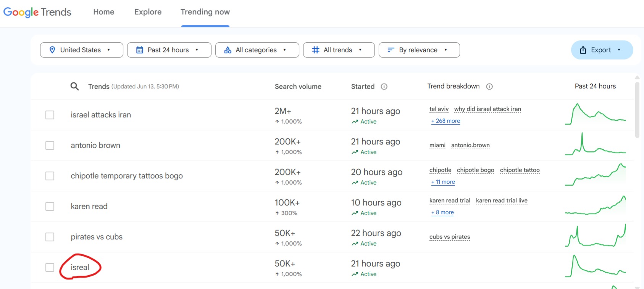Click the Active trend icon in antonio brown row
Screen dimensions: 644x289
355,152
